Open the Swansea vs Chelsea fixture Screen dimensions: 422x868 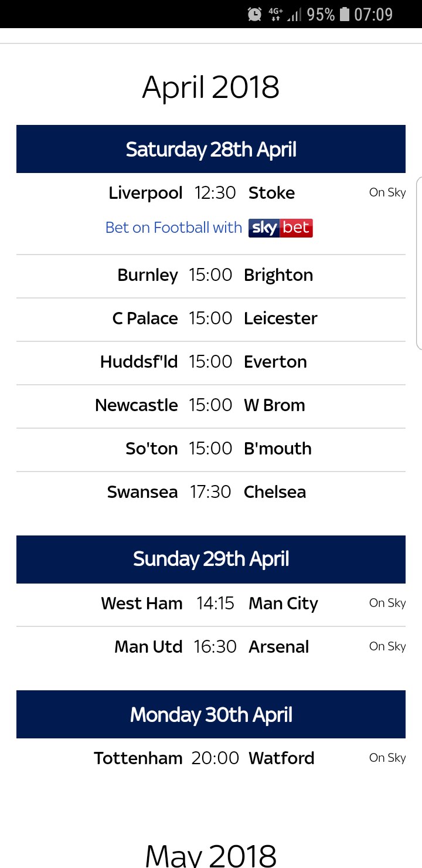(211, 493)
